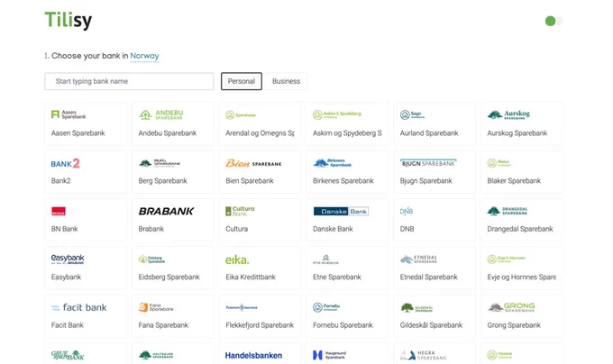Click the Drangedal Sparebank logo

(x=507, y=211)
